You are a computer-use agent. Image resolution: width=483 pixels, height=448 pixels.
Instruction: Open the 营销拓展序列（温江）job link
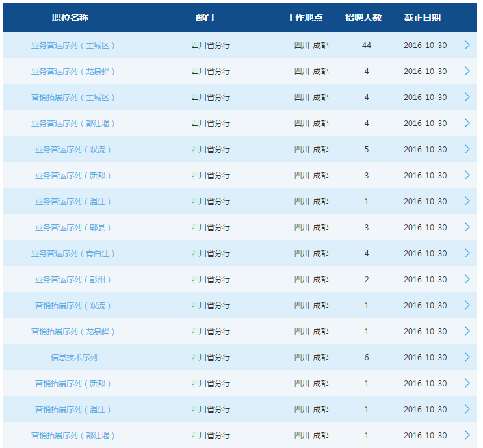(73, 409)
